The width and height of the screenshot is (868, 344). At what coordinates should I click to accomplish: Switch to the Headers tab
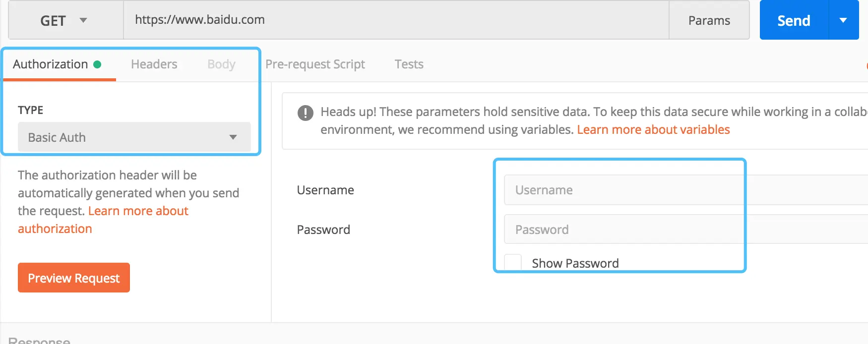(x=154, y=64)
